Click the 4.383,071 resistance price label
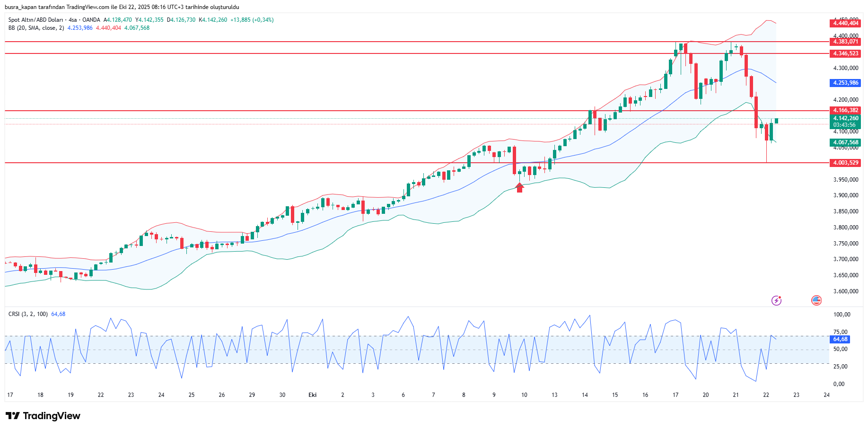 (845, 42)
